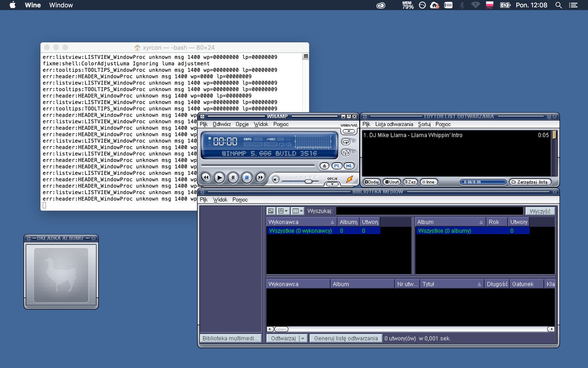Screen dimensions: 588x368
Task: Click the eject open-file button
Action: point(324,166)
